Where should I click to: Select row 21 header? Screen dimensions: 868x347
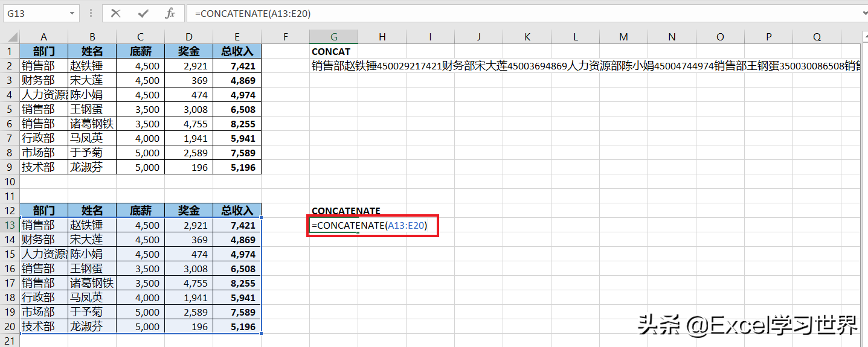coord(10,341)
